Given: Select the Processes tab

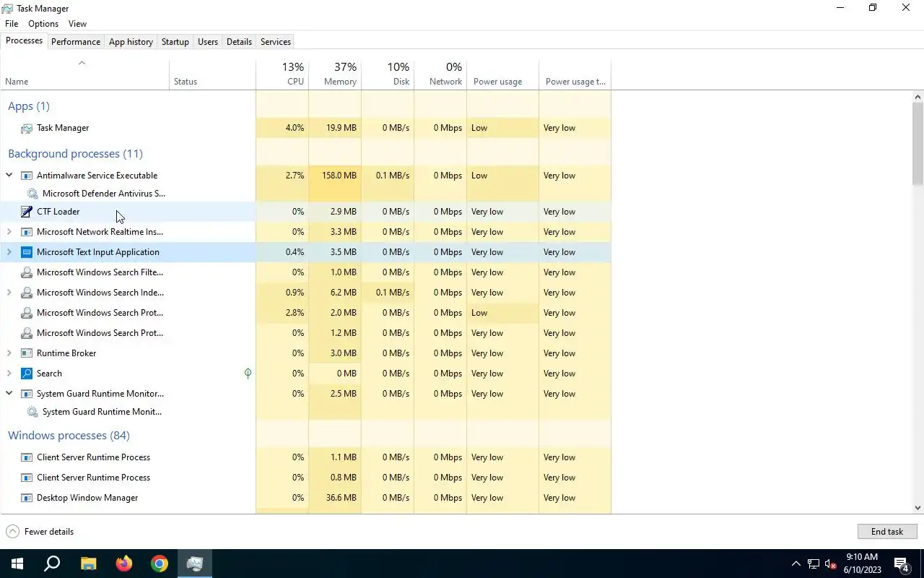Looking at the screenshot, I should tap(24, 41).
